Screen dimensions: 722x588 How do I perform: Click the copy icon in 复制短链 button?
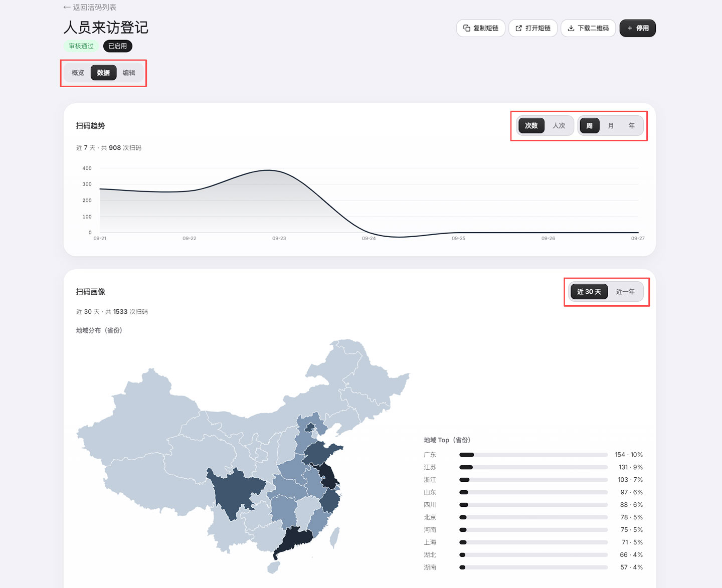(466, 28)
